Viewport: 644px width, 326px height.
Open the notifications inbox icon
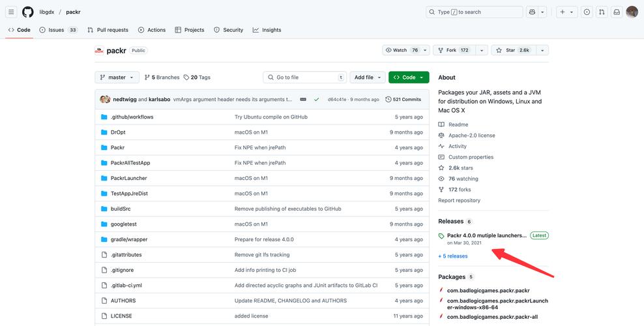click(616, 12)
